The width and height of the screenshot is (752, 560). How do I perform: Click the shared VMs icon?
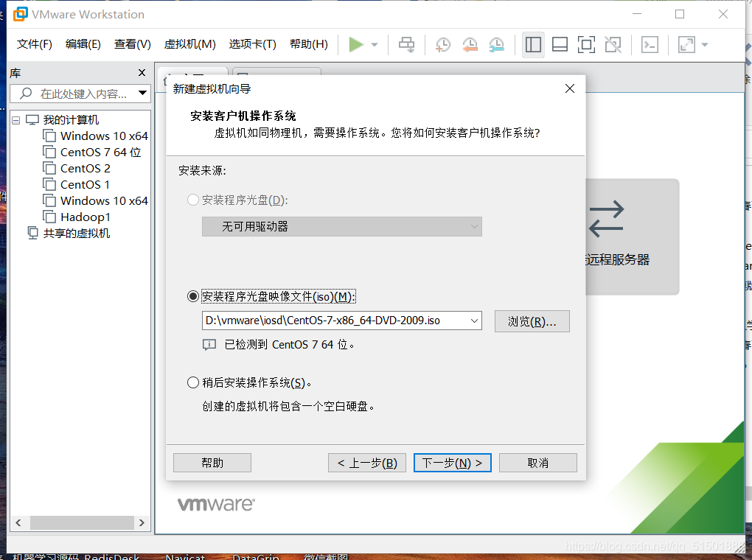(32, 233)
